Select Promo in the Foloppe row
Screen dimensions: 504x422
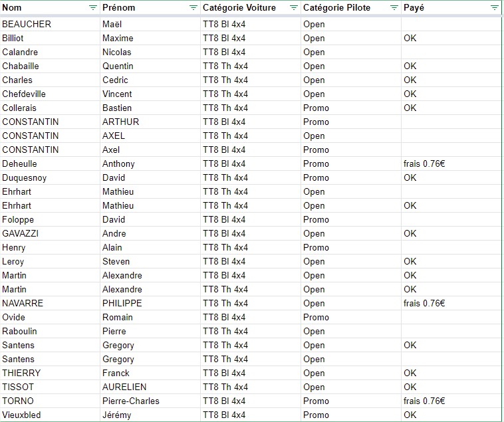(351, 220)
